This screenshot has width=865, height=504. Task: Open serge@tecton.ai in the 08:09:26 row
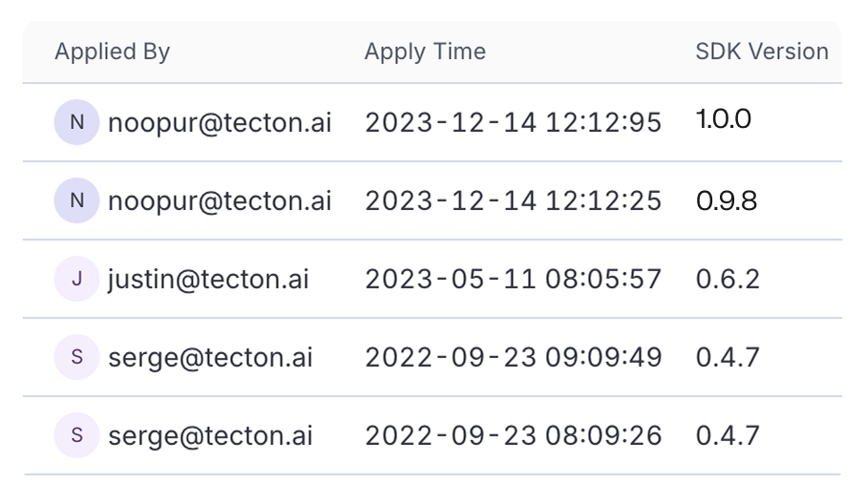(210, 436)
